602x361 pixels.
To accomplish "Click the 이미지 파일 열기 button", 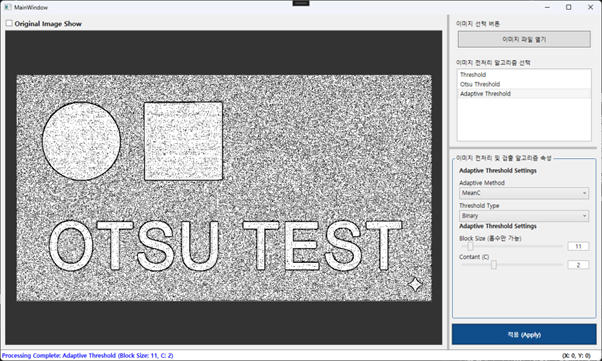I will pyautogui.click(x=524, y=39).
